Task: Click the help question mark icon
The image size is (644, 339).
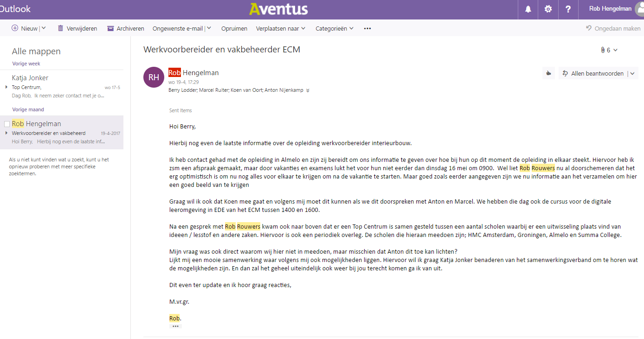Action: pos(568,9)
